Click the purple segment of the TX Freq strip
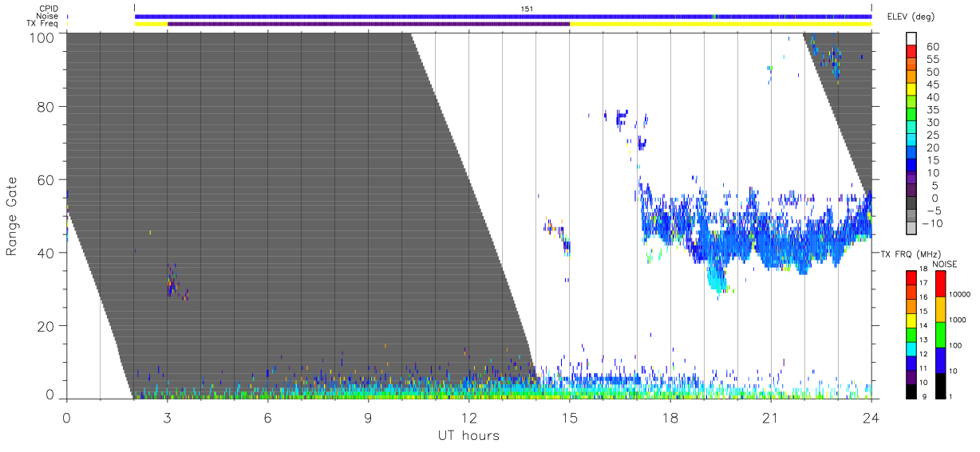 click(369, 24)
